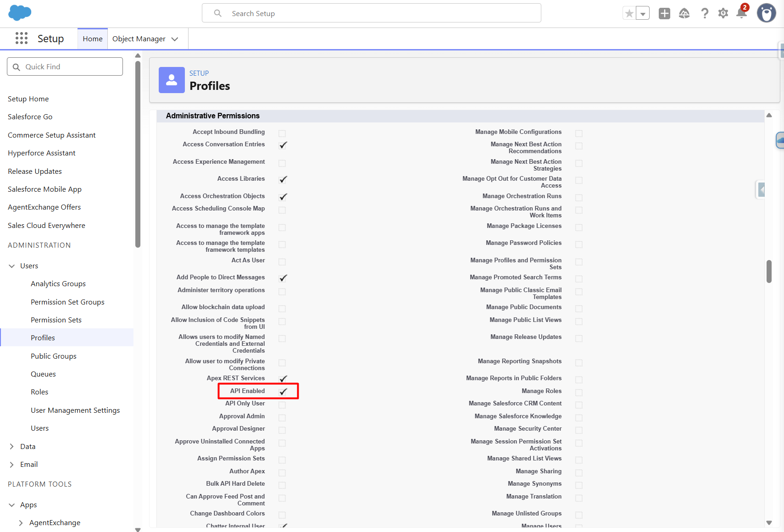The height and width of the screenshot is (532, 784).
Task: Click the magnifier icon in Search Setup
Action: (218, 13)
